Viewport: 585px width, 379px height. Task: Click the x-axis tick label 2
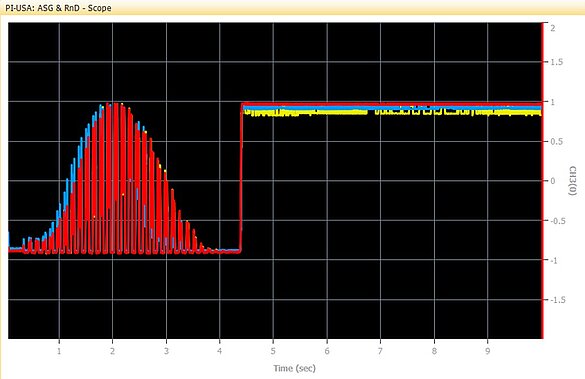pos(112,351)
